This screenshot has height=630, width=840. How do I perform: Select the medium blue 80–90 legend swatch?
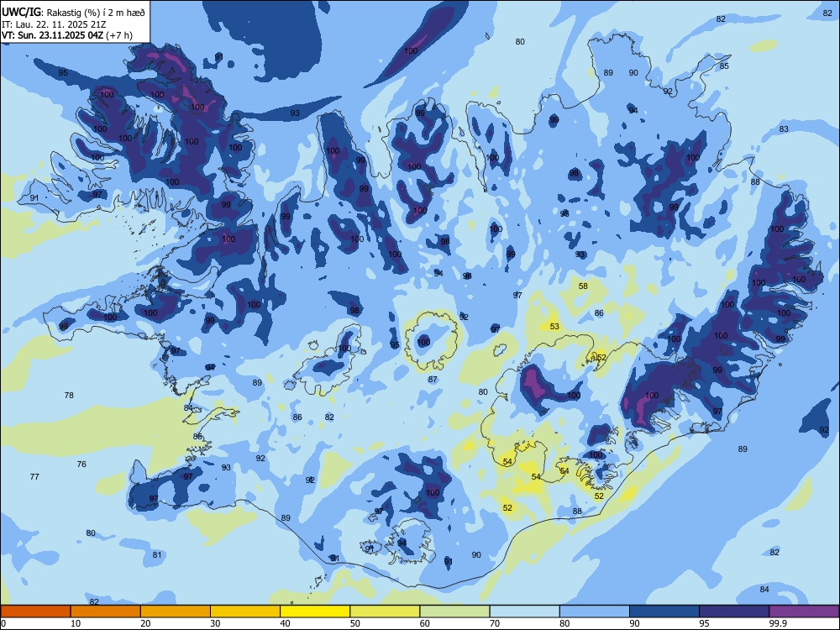point(595,612)
